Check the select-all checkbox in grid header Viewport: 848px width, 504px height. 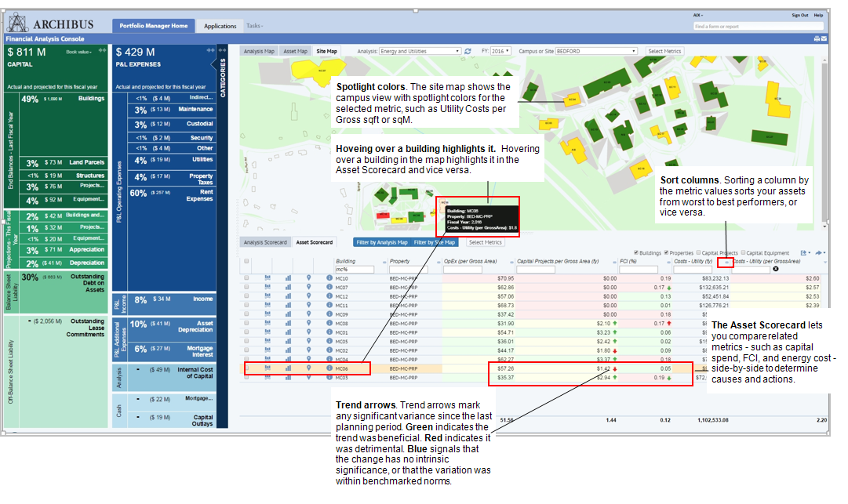(246, 262)
